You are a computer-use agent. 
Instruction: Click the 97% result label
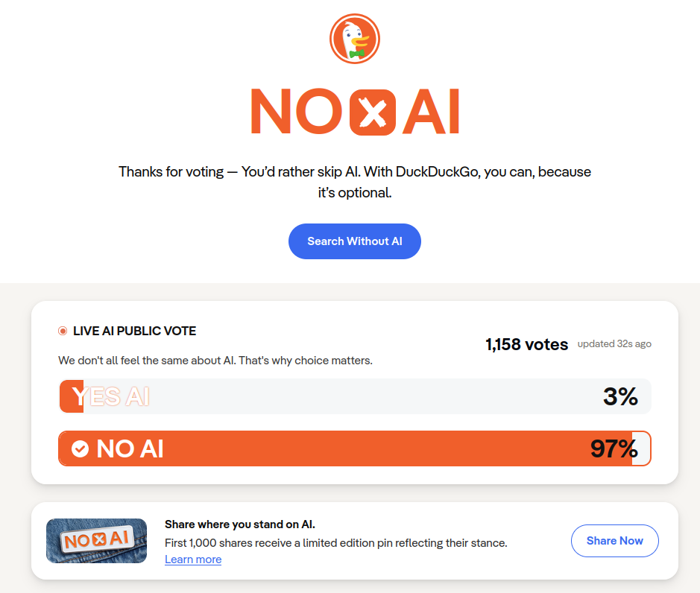pyautogui.click(x=614, y=448)
